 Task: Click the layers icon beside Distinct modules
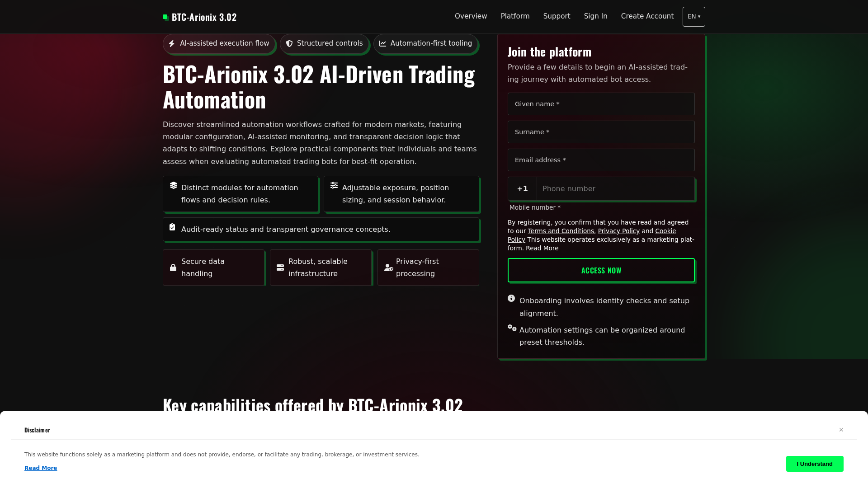click(174, 185)
